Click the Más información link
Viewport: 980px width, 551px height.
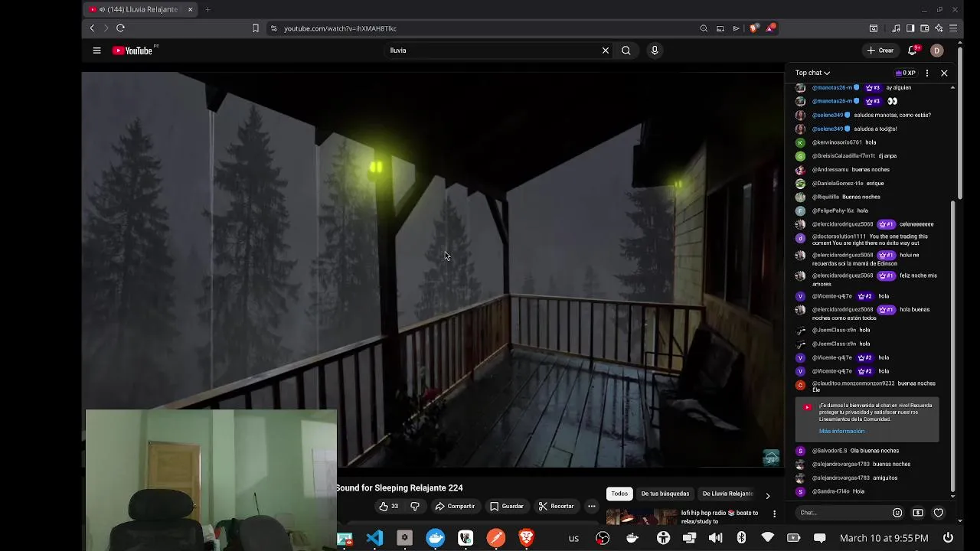pyautogui.click(x=841, y=431)
